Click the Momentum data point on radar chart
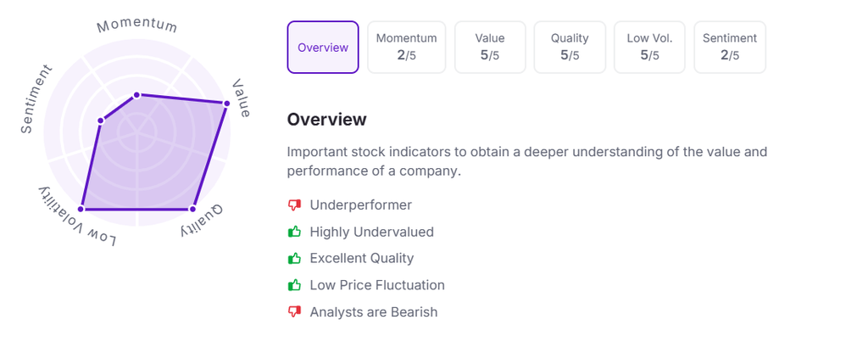This screenshot has height=342, width=868. [x=136, y=94]
